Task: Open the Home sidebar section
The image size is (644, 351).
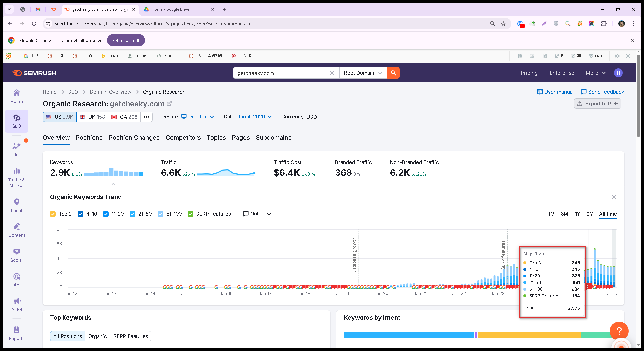Action: tap(16, 96)
